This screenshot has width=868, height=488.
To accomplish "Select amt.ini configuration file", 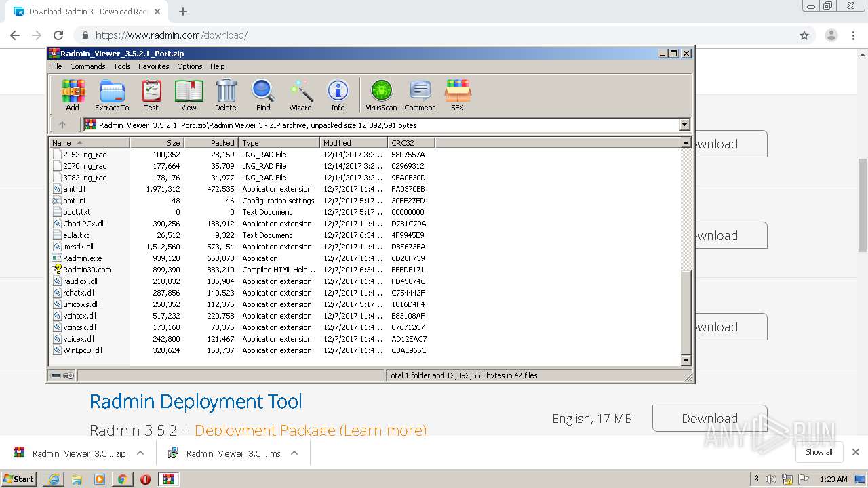I will (74, 201).
